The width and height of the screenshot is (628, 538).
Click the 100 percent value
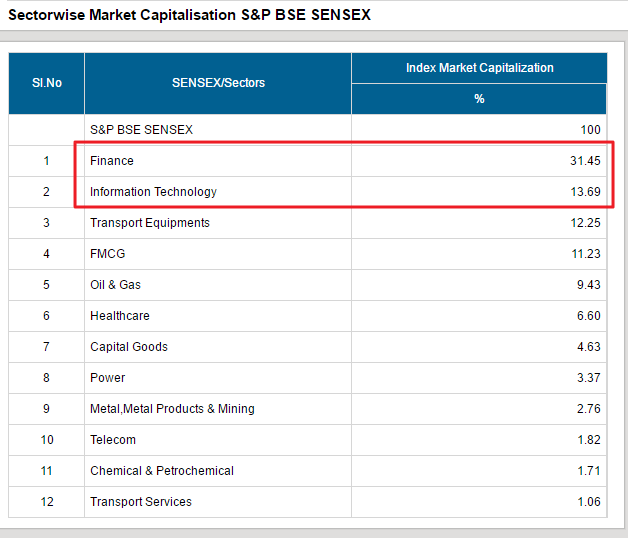click(x=590, y=130)
